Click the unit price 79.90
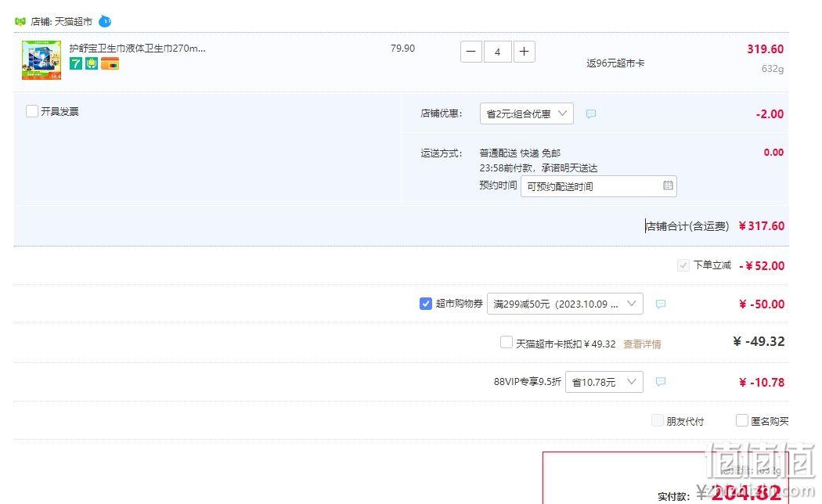This screenshot has width=822, height=504. (x=402, y=49)
